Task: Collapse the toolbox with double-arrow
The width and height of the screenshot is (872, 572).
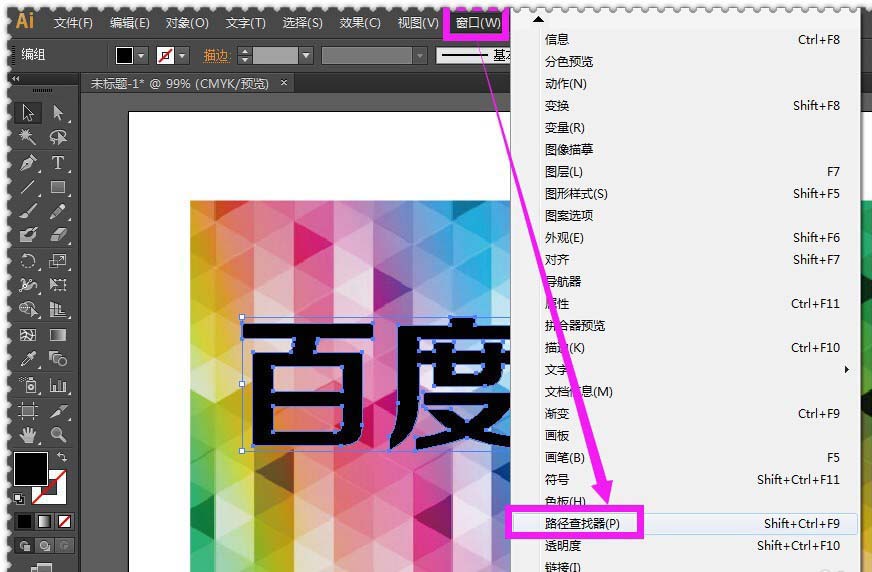Action: click(16, 78)
